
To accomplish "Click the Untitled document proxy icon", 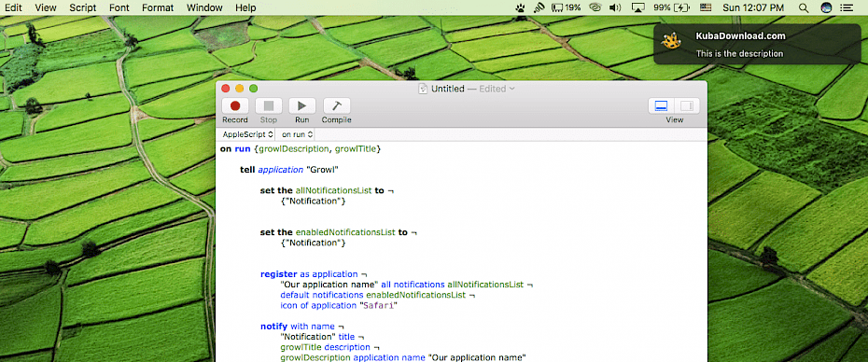I will coord(424,89).
